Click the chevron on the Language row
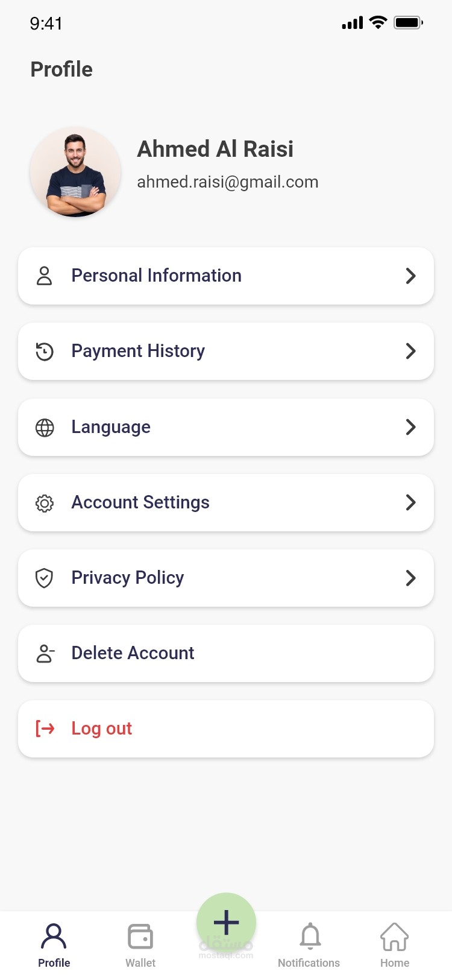The width and height of the screenshot is (452, 980). [x=411, y=427]
